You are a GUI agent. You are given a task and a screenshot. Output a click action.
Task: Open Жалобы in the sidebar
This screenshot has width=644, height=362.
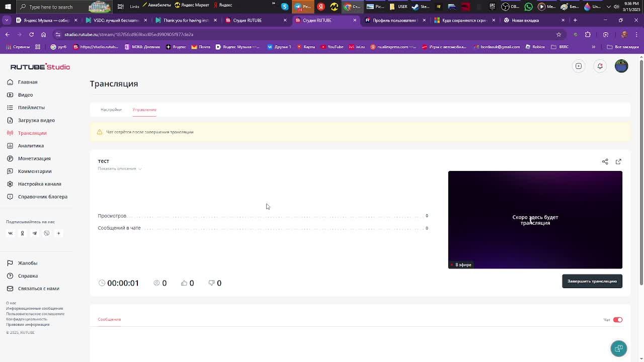point(27,263)
